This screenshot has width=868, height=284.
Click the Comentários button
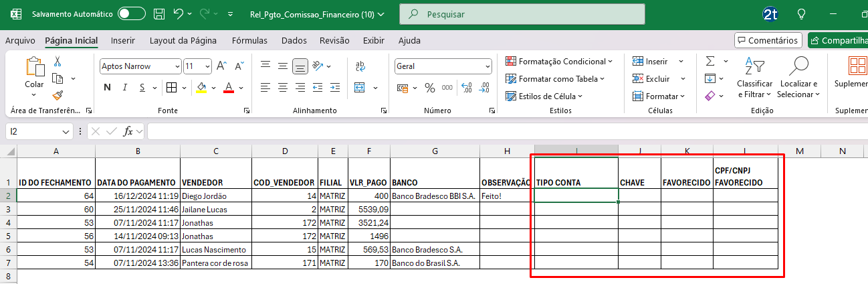tap(768, 40)
